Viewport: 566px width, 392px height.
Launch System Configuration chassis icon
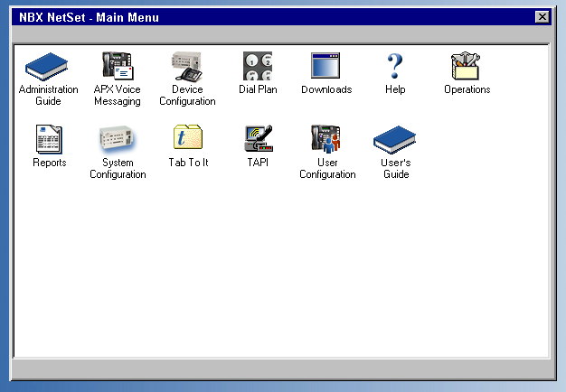[118, 139]
